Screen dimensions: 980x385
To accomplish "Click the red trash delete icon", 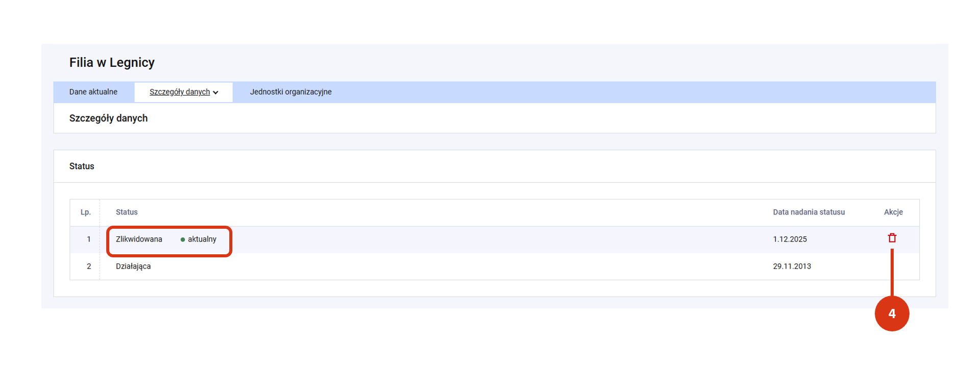I will [892, 238].
